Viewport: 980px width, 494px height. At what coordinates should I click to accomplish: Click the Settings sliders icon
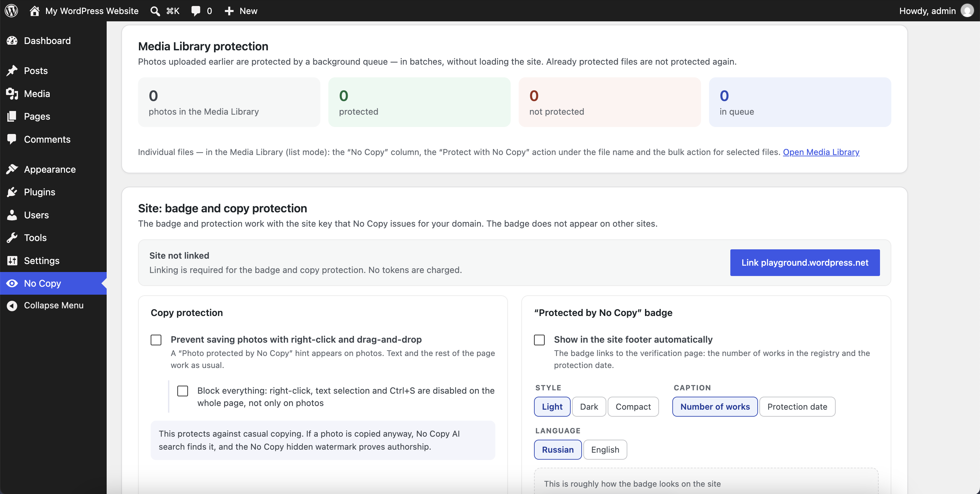(x=12, y=261)
